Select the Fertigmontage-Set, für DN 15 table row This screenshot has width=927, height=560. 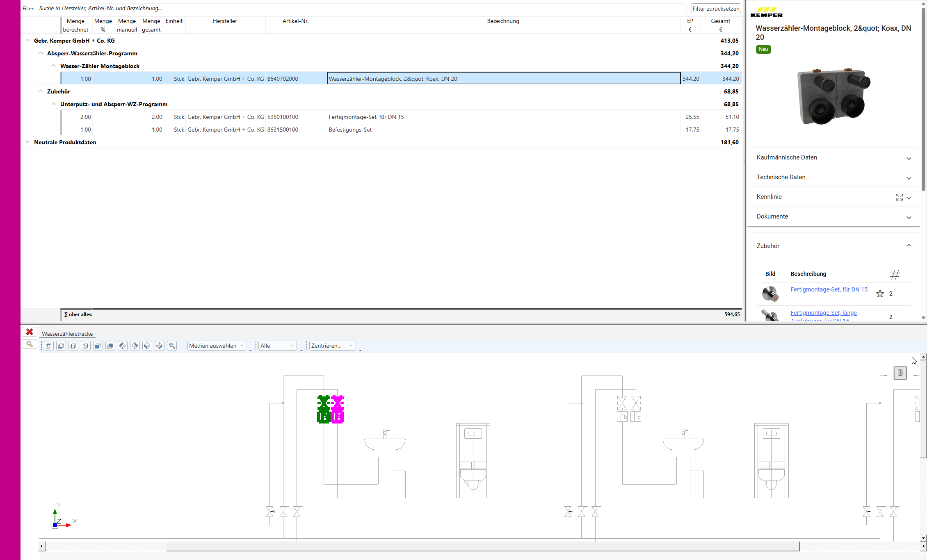click(401, 116)
